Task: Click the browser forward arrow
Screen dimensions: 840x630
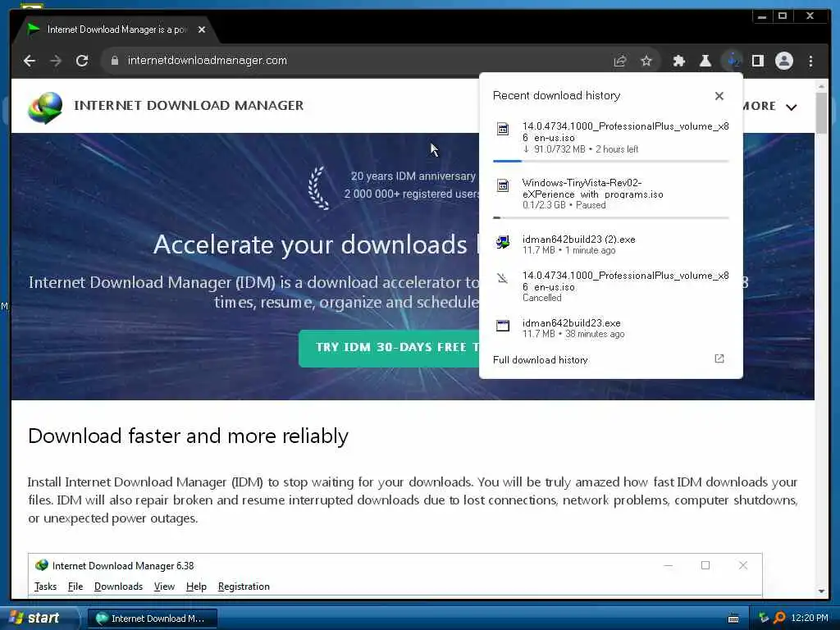Action: [56, 61]
